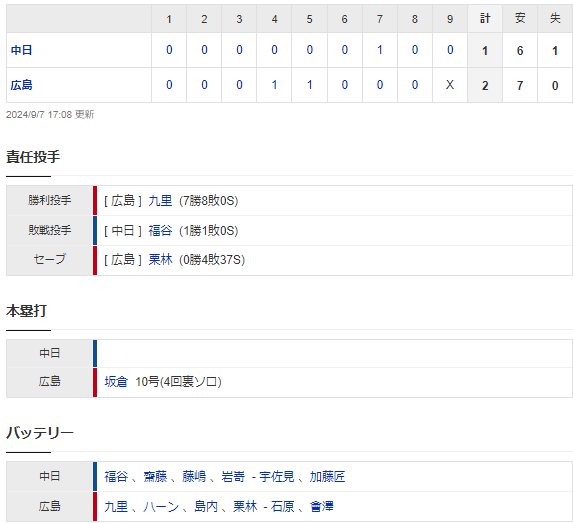Open losing pitcher 福谷 profile link
The height and width of the screenshot is (523, 573).
160,231
